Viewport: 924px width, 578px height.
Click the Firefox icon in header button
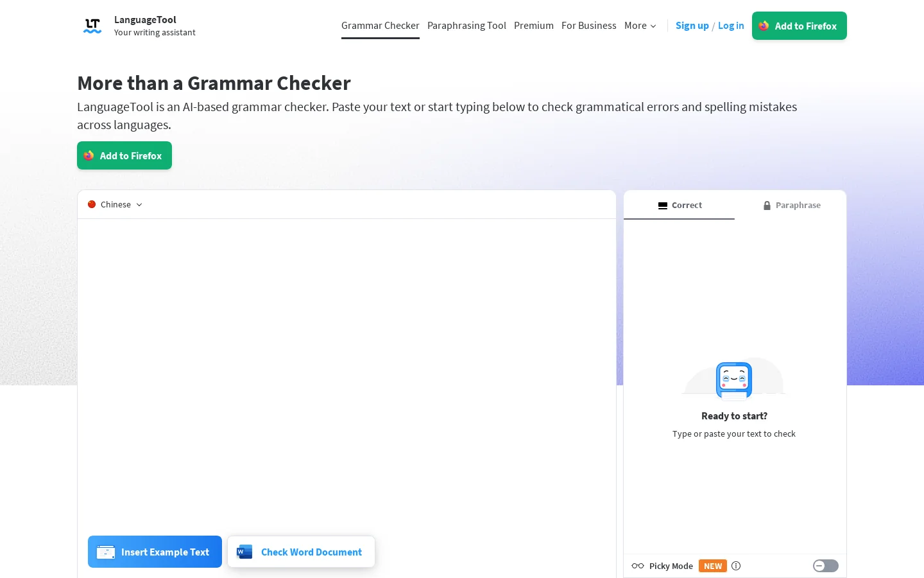764,26
